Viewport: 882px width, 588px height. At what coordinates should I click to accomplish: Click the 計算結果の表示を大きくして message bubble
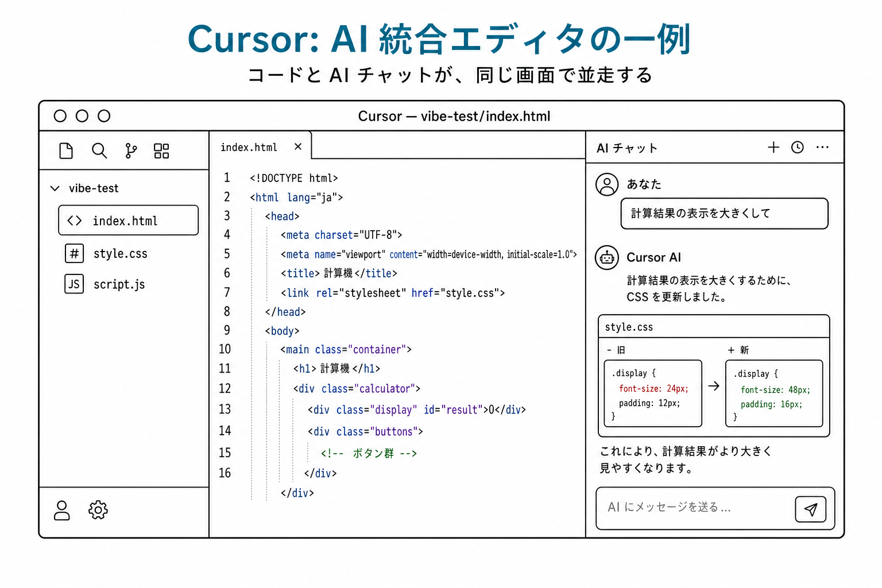pyautogui.click(x=725, y=214)
